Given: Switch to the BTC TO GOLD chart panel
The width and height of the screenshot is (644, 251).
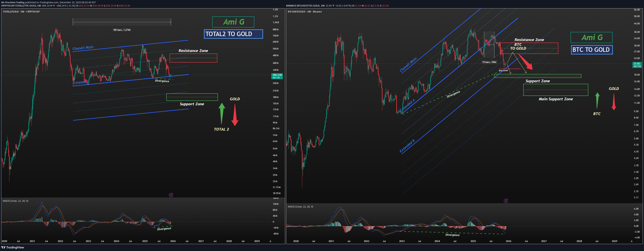Looking at the screenshot, I should point(592,50).
